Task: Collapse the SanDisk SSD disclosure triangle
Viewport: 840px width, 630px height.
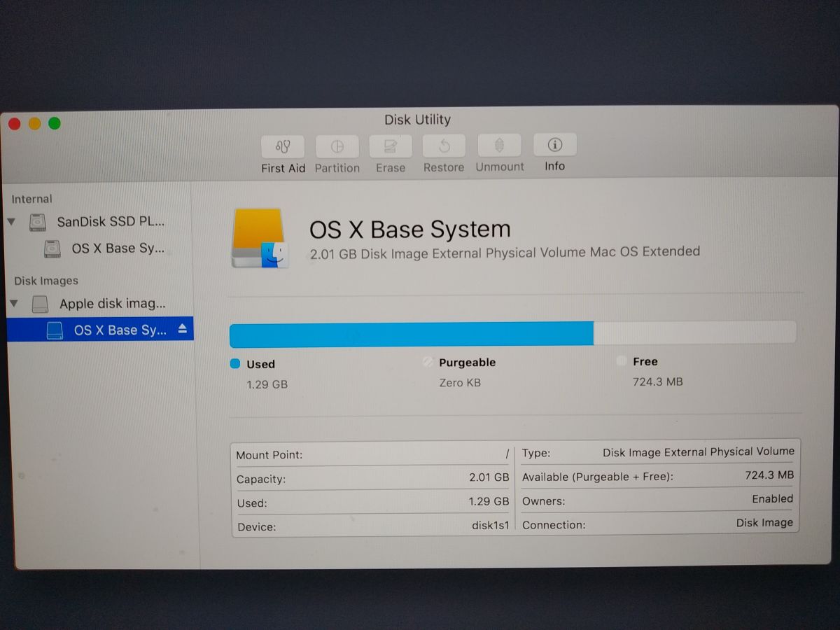Action: click(11, 222)
